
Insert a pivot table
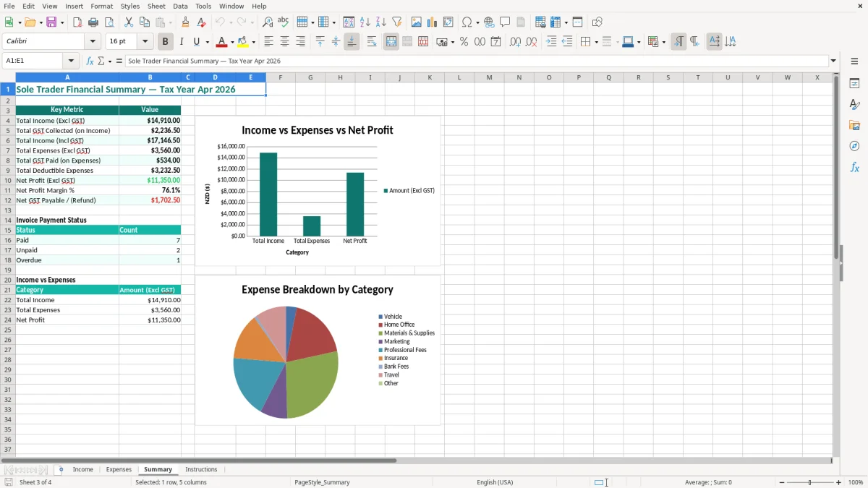click(448, 22)
